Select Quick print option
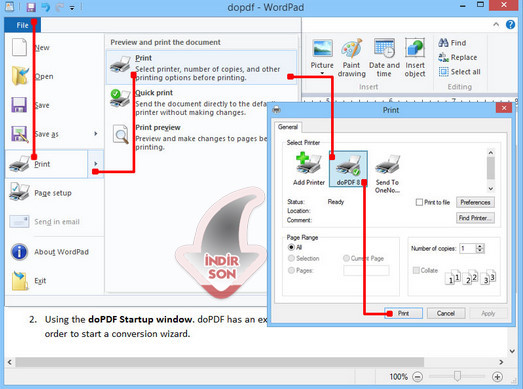The height and width of the screenshot is (389, 523). pos(201,102)
